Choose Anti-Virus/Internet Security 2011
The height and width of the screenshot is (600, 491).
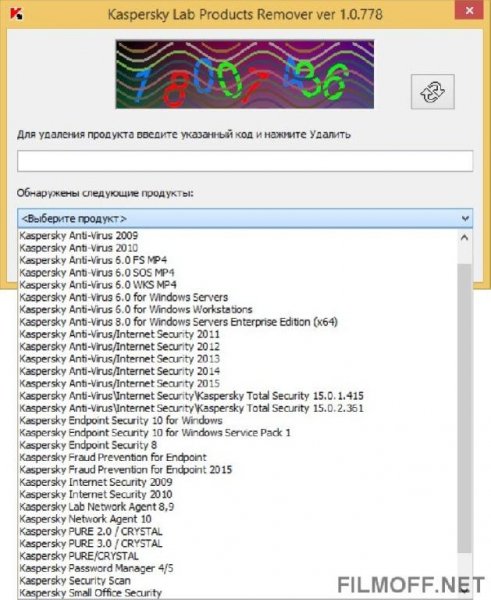(238, 334)
